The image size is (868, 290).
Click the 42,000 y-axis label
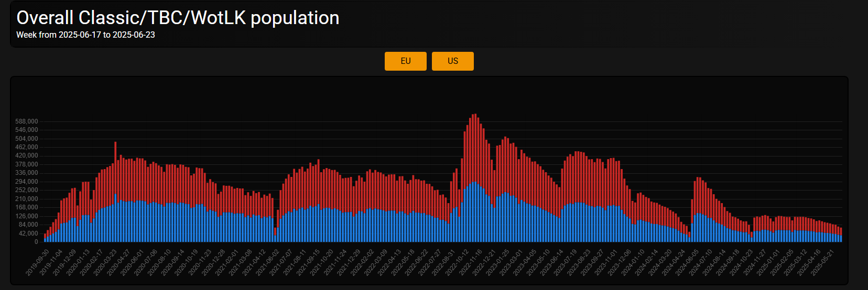pos(28,233)
